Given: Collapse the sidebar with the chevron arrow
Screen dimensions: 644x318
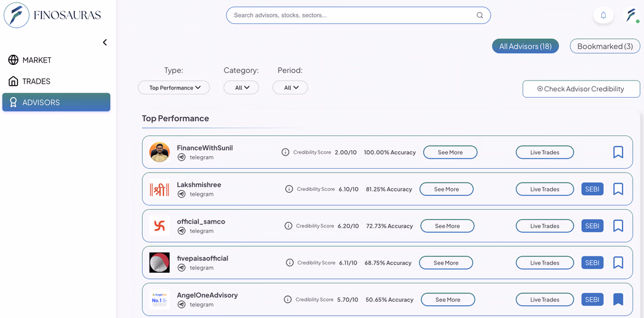Looking at the screenshot, I should click(105, 42).
